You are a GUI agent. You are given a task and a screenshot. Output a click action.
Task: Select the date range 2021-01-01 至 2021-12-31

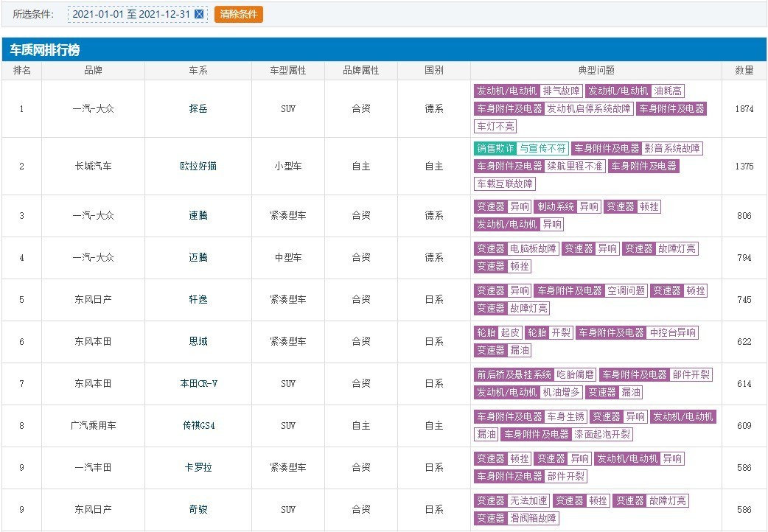pyautogui.click(x=131, y=14)
